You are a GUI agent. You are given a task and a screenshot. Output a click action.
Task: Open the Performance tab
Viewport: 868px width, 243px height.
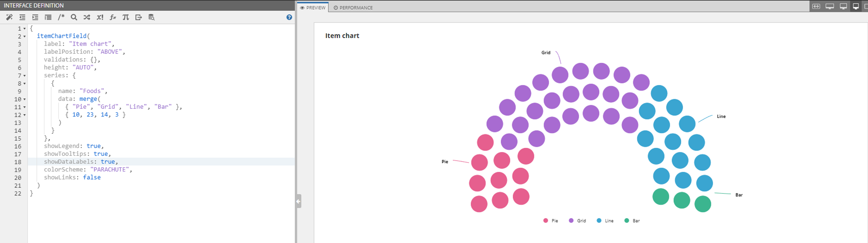point(353,7)
